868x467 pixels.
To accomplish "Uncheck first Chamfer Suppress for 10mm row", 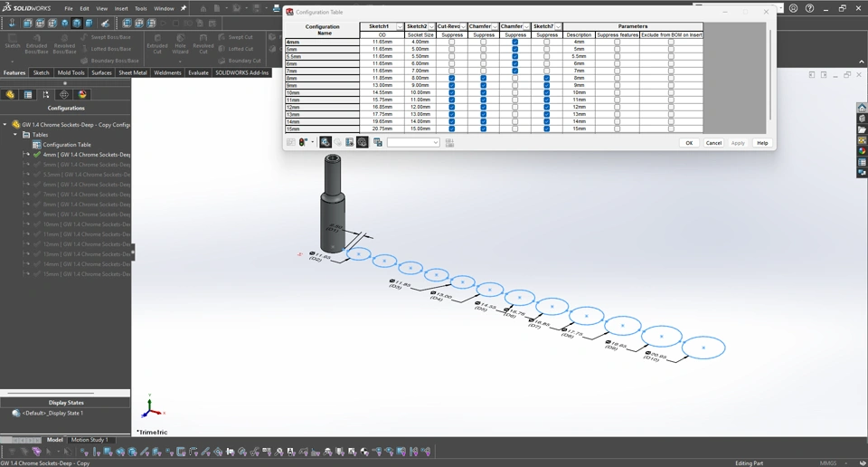I will point(483,92).
